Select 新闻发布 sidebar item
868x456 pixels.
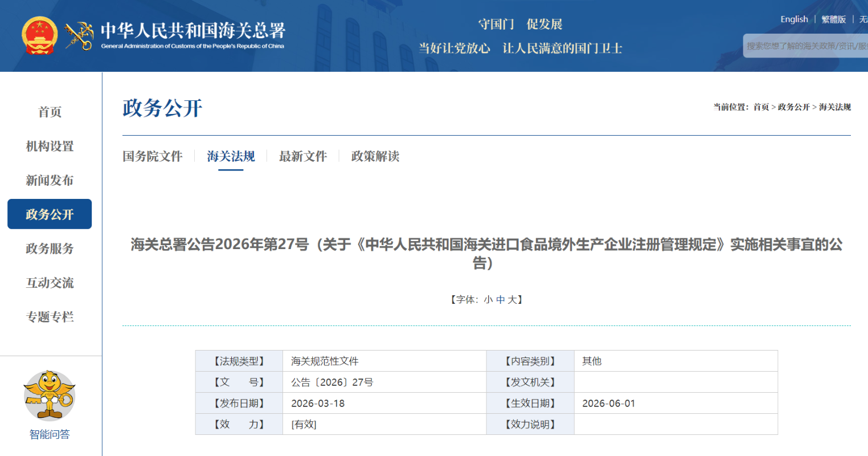pos(50,180)
